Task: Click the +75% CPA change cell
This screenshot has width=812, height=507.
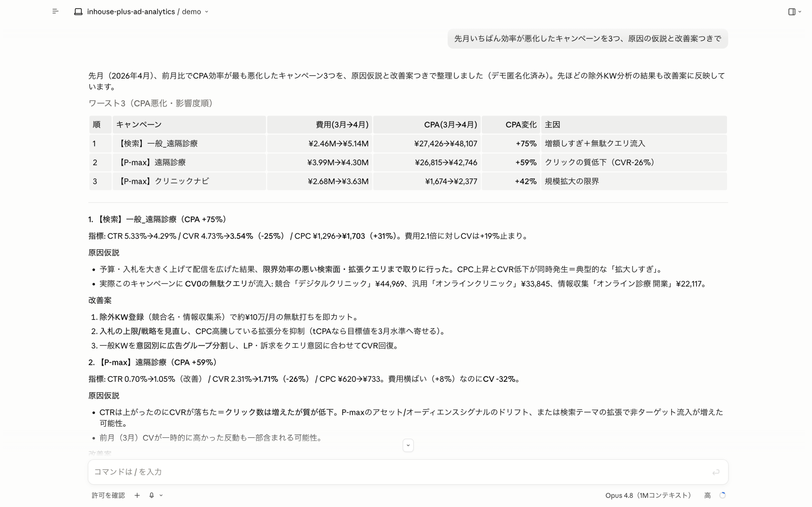Action: click(x=511, y=144)
